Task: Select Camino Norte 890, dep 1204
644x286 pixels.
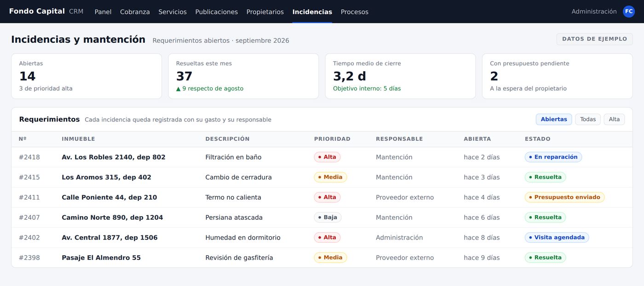Action: coord(112,217)
